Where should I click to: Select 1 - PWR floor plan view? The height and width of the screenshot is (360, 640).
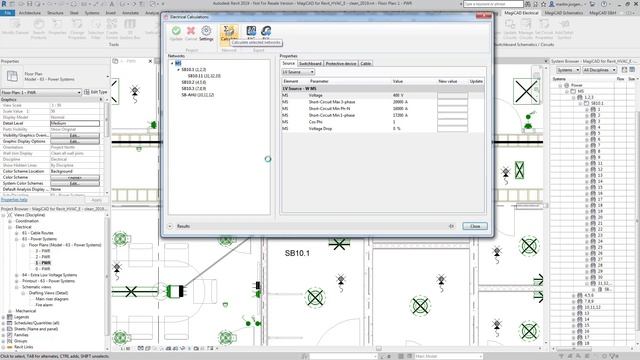pyautogui.click(x=43, y=263)
